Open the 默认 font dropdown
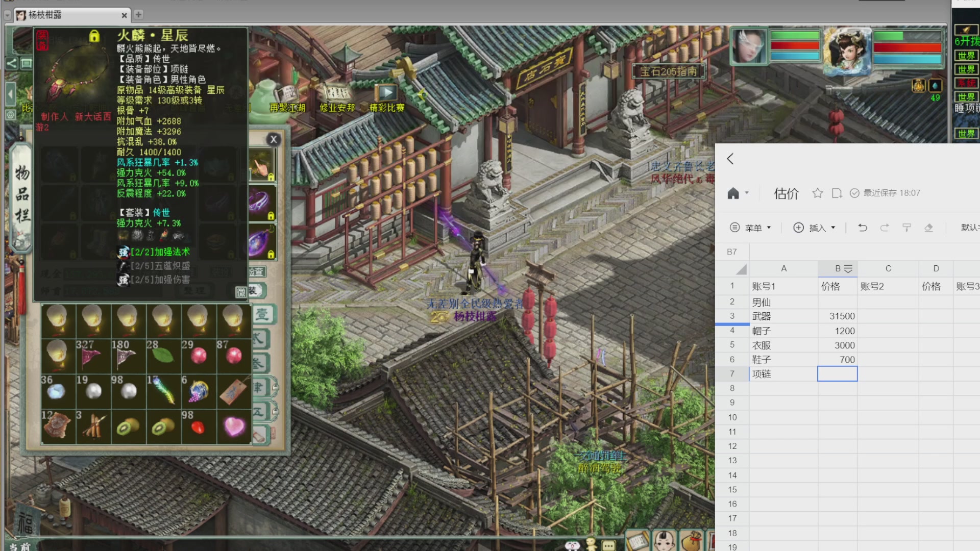980x551 pixels. click(x=970, y=228)
